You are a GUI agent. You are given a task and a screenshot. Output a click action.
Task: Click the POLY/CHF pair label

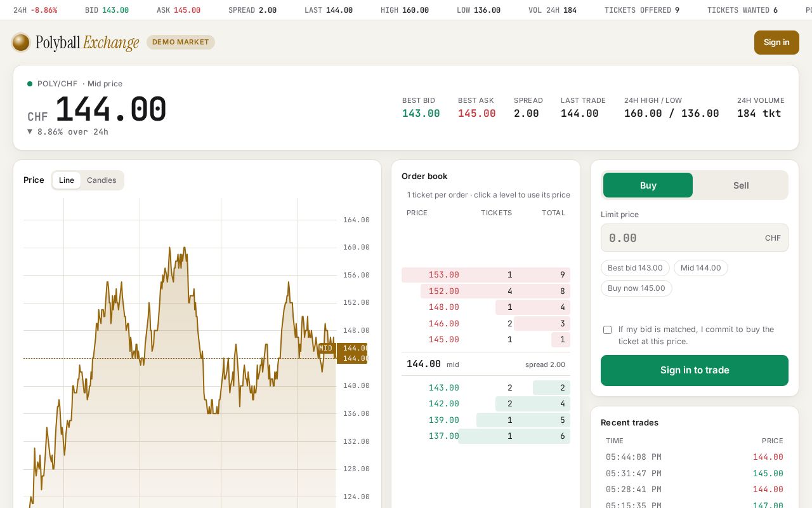point(57,84)
